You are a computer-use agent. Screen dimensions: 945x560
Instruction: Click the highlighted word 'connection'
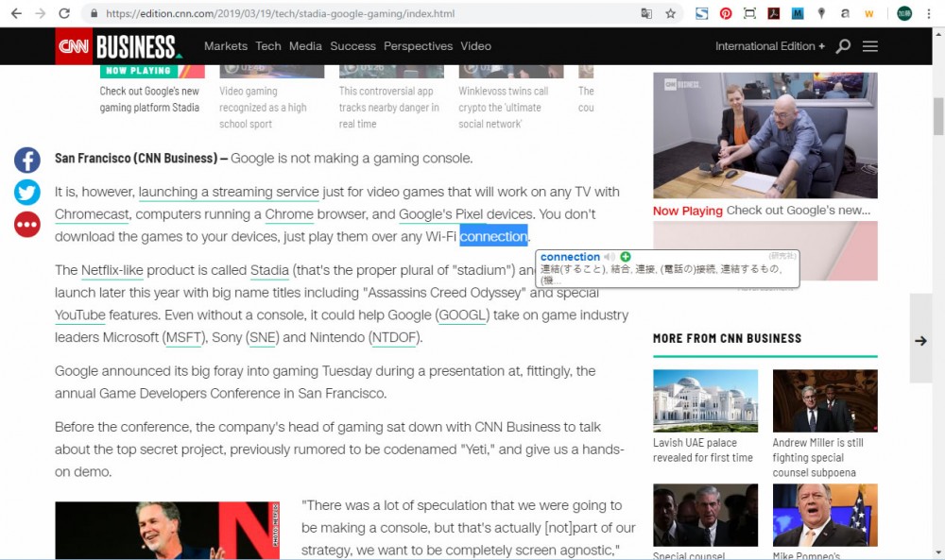493,237
